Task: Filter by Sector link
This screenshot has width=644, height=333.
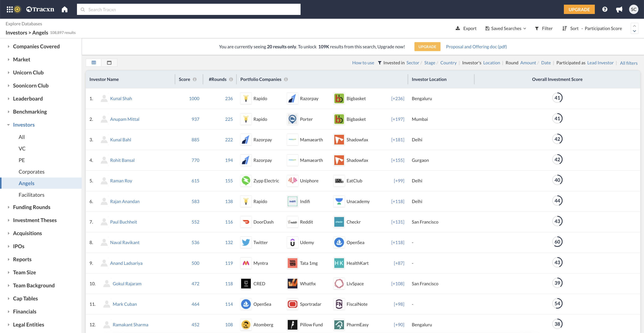Action: click(x=413, y=62)
